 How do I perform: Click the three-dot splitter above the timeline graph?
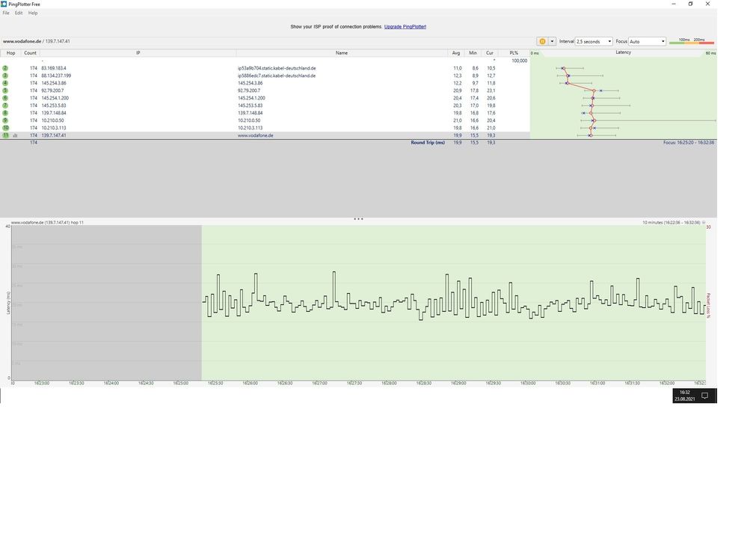(358, 219)
